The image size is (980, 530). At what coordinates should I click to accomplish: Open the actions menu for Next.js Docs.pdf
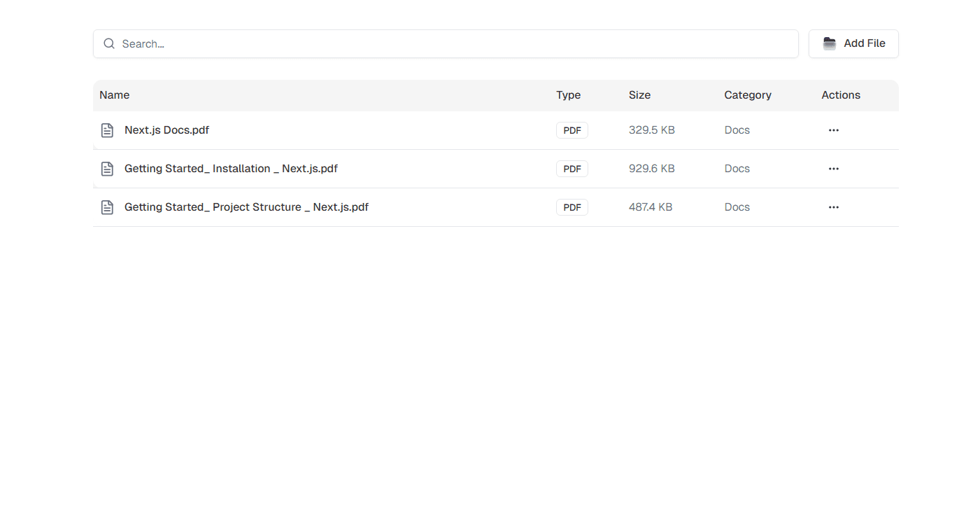pos(833,130)
